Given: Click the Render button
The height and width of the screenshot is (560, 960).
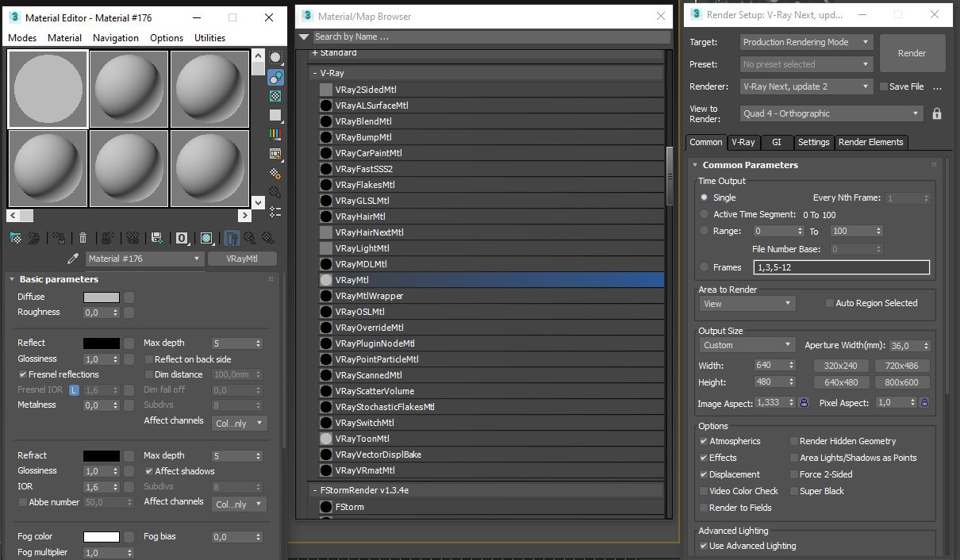Looking at the screenshot, I should pos(912,53).
